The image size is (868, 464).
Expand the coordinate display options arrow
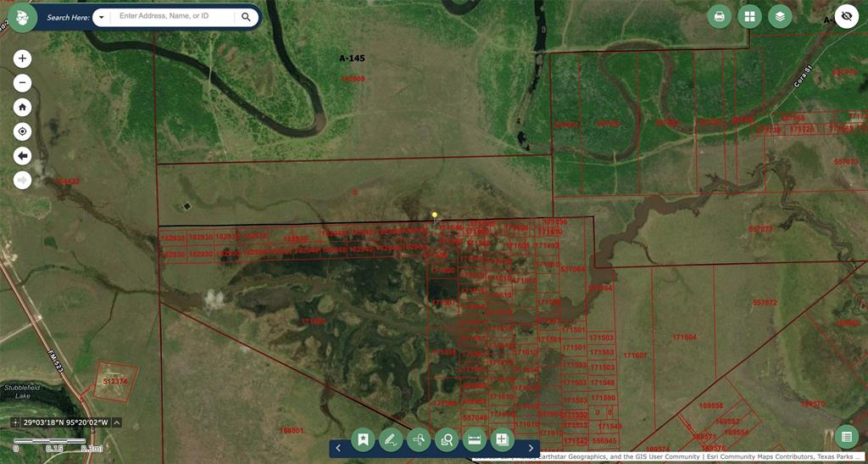[117, 422]
